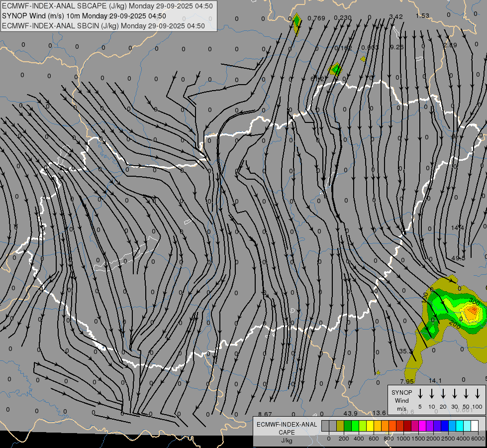Click the 1000 tick label on CAPE scale

point(403,439)
